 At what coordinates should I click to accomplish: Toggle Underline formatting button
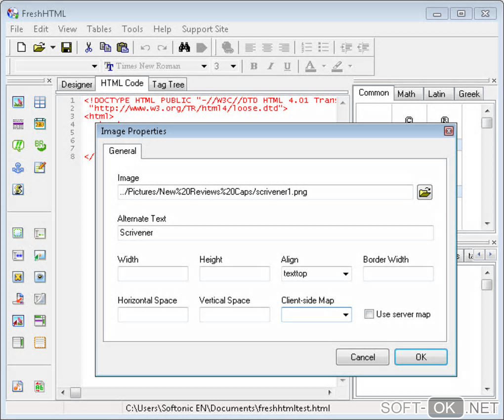point(288,66)
